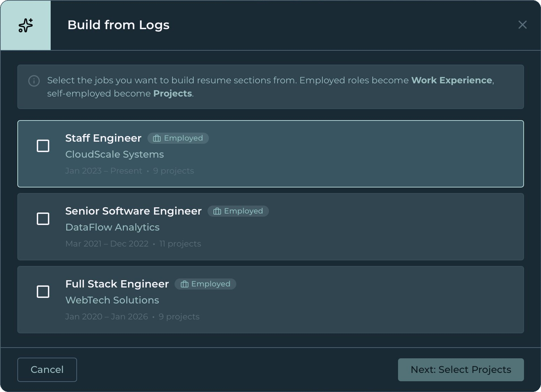541x392 pixels.
Task: Click Next: Select Projects
Action: (x=460, y=369)
